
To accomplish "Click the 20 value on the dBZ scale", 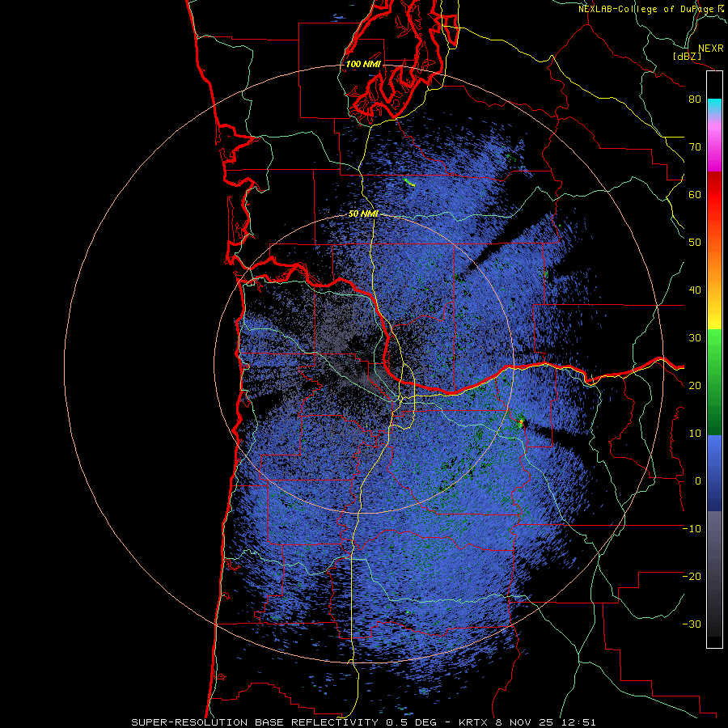I will tap(695, 385).
